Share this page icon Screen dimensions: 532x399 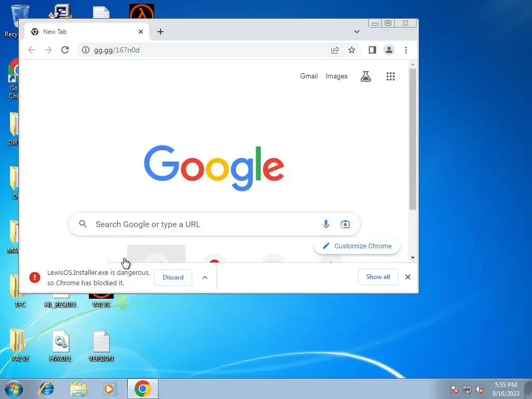click(335, 50)
